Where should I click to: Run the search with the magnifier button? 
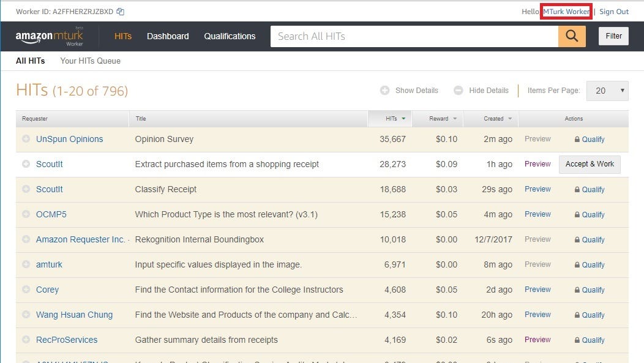(572, 36)
